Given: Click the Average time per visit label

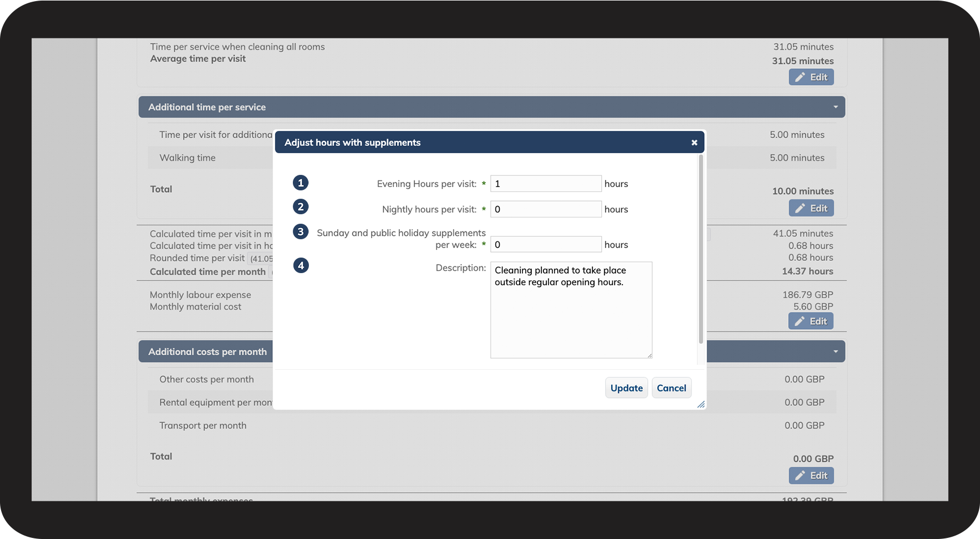Looking at the screenshot, I should coord(198,59).
